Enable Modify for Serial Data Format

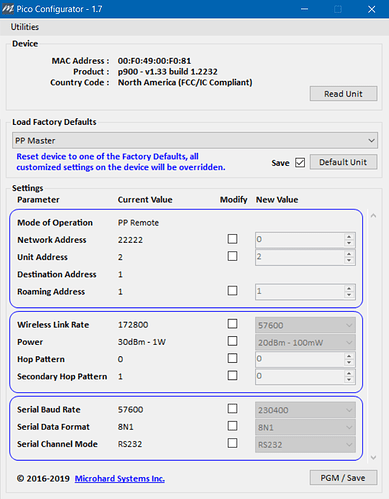232,426
